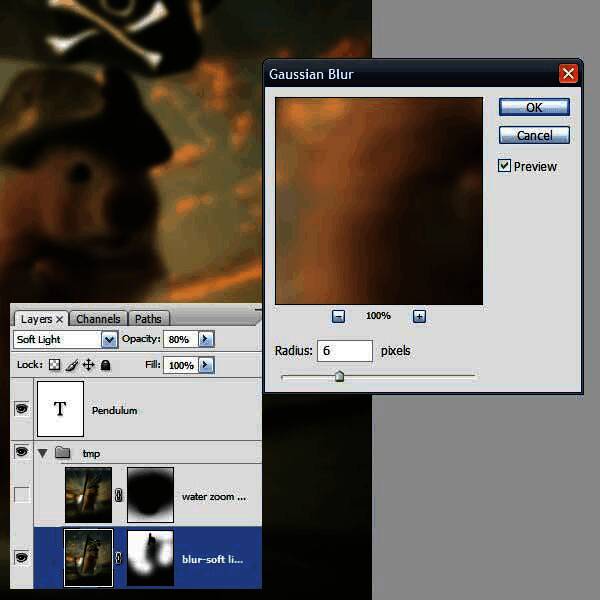This screenshot has height=600, width=600.
Task: Switch to the Channels tab
Action: point(98,319)
